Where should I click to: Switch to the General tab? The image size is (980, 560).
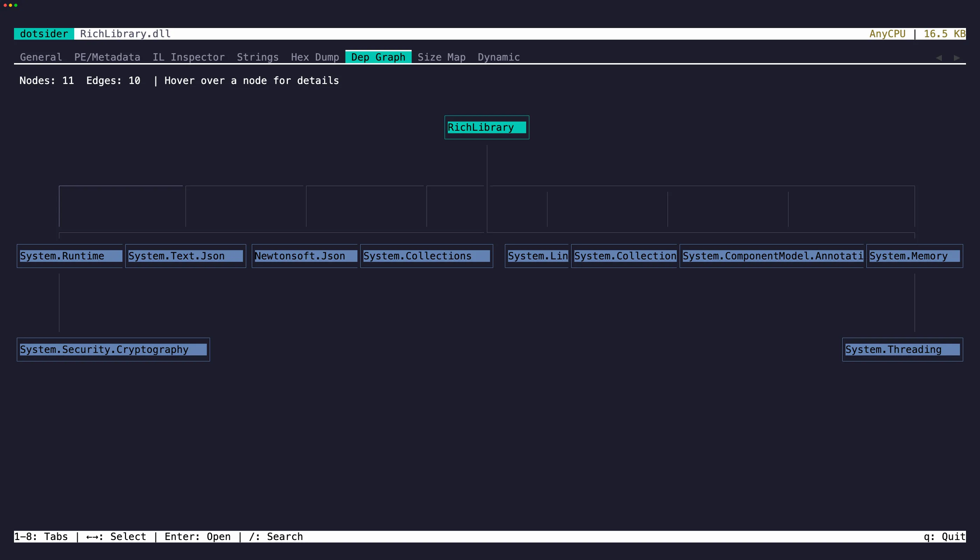tap(41, 57)
